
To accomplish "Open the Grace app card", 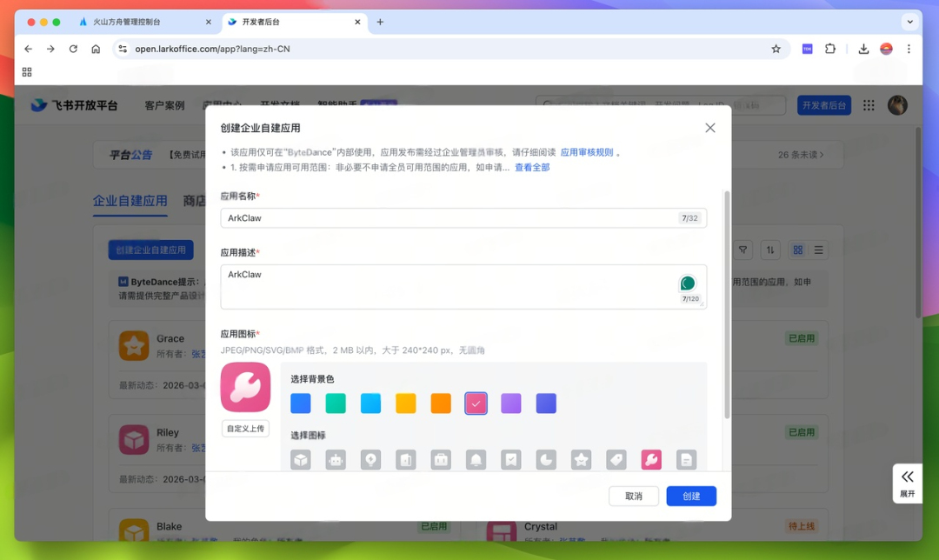I will click(x=156, y=361).
